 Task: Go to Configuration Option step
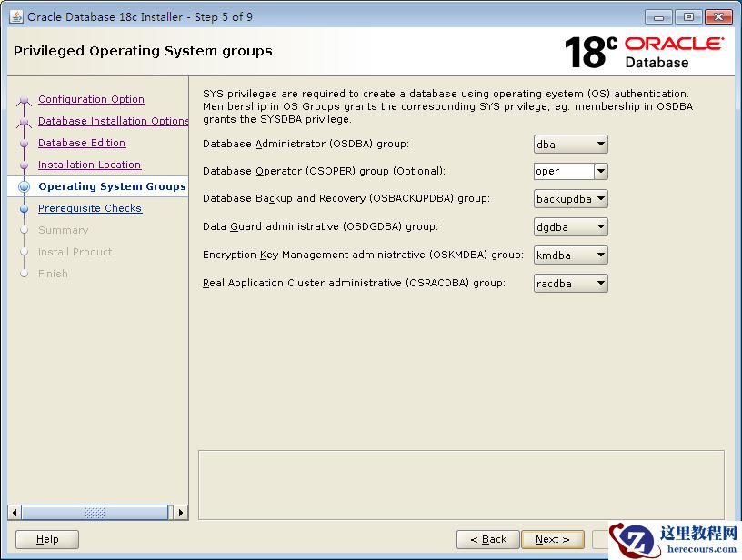[x=91, y=99]
